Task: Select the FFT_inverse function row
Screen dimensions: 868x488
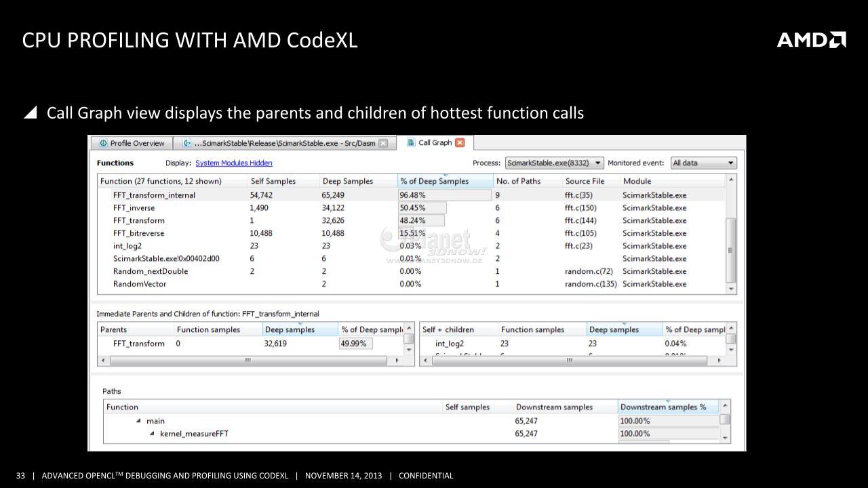Action: click(412, 208)
